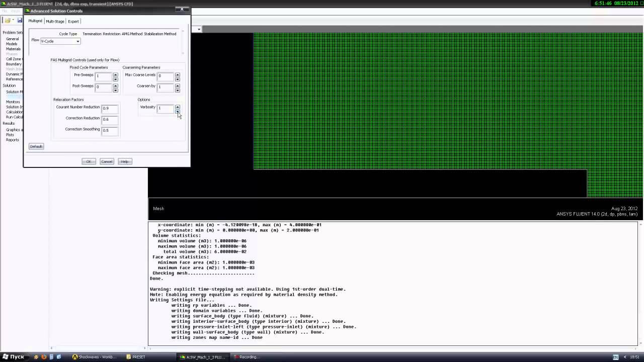Open the Flow Cycle Type dropdown
644x362 pixels.
(60, 41)
